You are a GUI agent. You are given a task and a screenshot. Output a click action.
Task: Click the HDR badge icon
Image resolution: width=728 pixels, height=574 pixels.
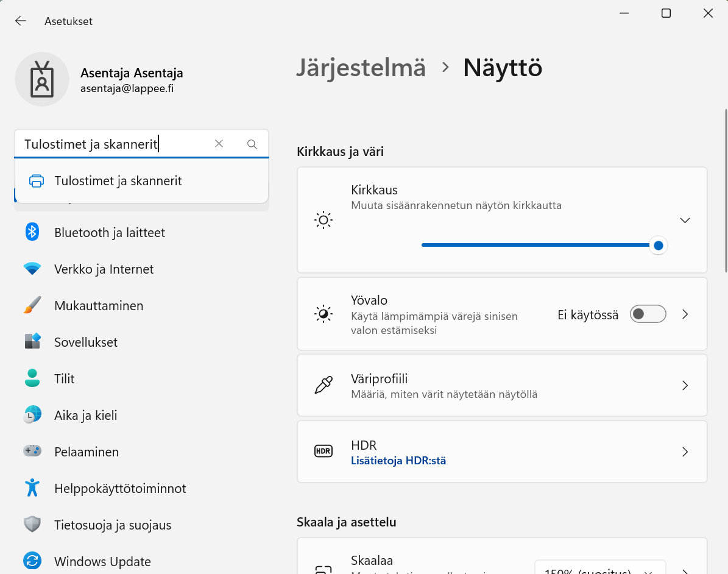[x=323, y=451]
